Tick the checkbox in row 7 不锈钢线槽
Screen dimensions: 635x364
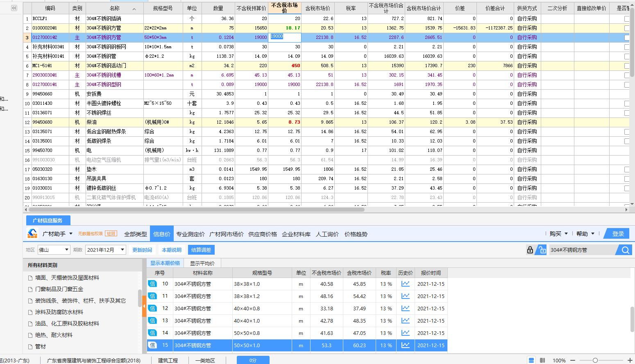coord(627,75)
